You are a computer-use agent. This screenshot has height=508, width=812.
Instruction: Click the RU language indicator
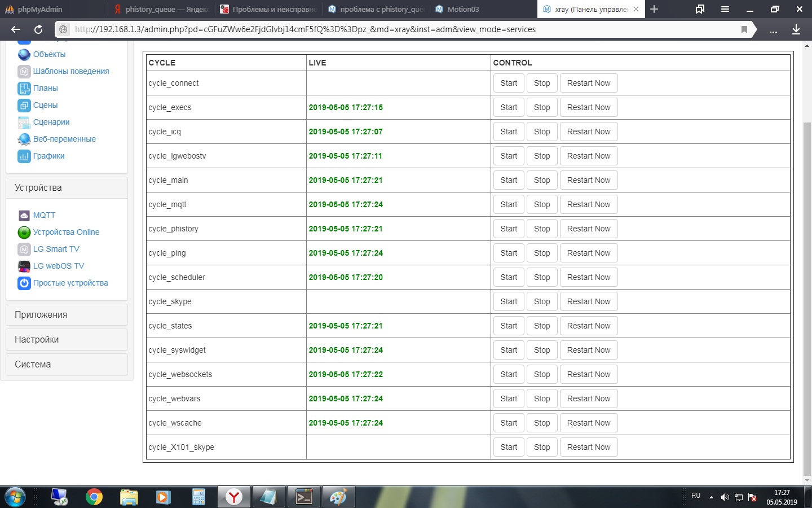point(696,496)
